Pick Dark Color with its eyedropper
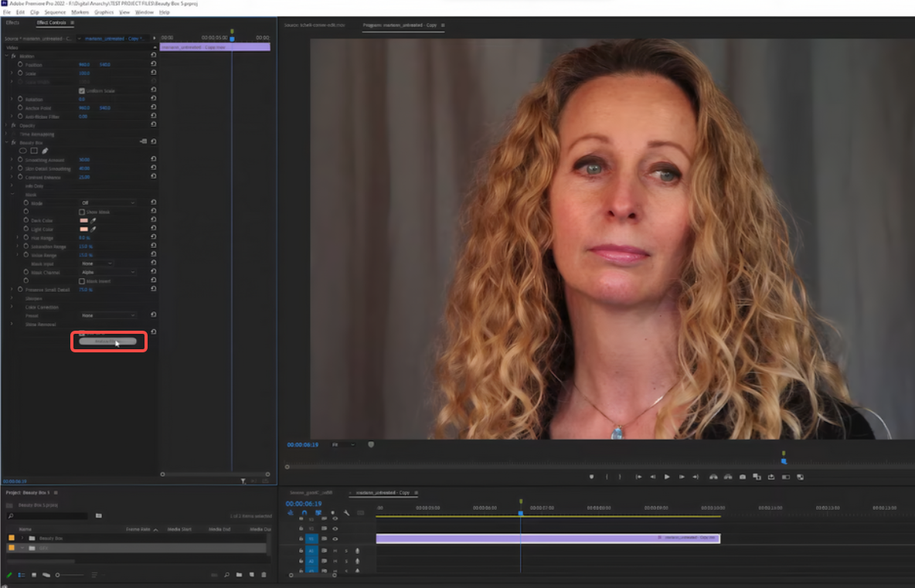This screenshot has height=588, width=915. pyautogui.click(x=93, y=220)
